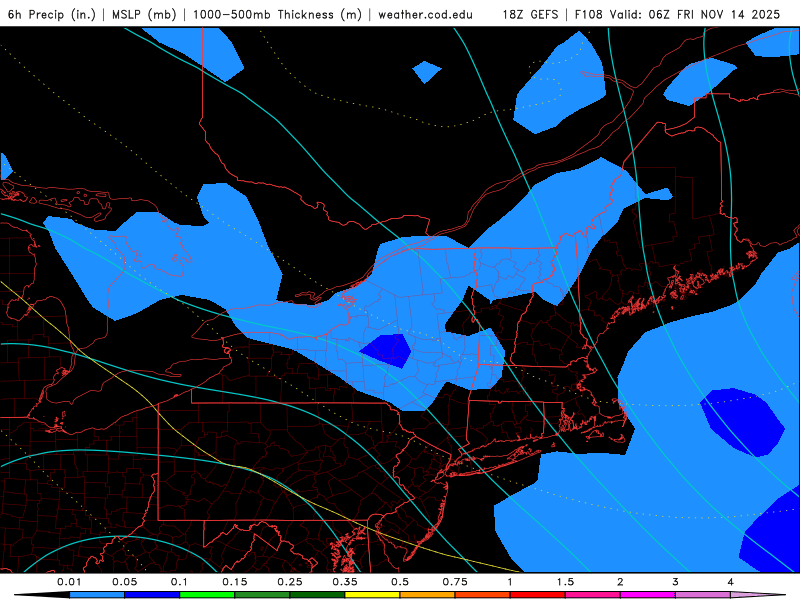This screenshot has width=800, height=600.
Task: Click the 0.05 legend value
Action: coord(124,582)
